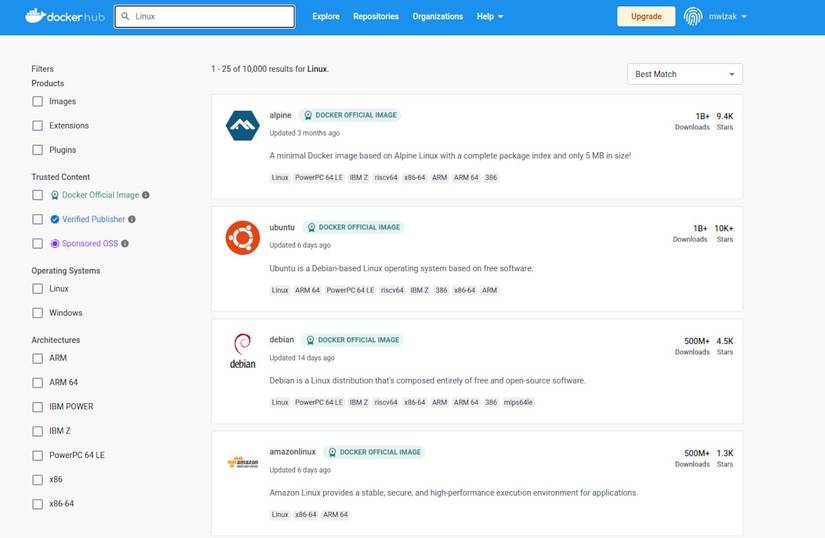Click the fingerprint avatar icon
825x538 pixels.
(x=693, y=16)
